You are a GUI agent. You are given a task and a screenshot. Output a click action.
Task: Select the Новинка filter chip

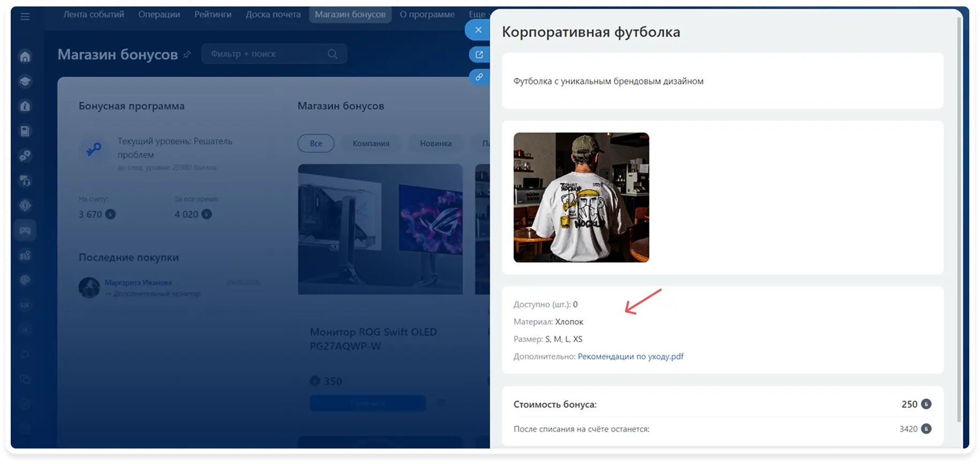[435, 143]
